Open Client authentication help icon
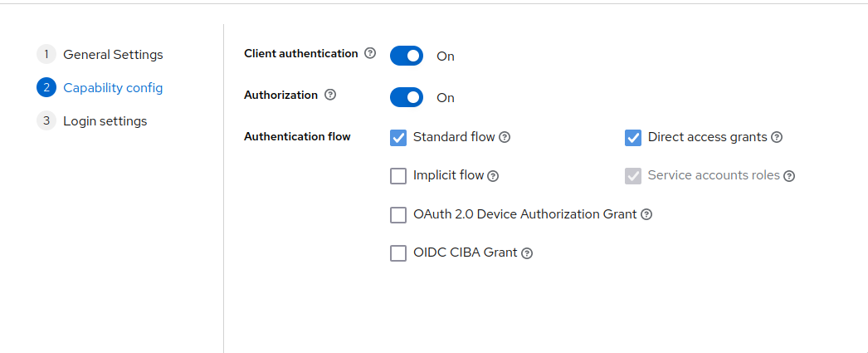Viewport: 868px width, 353px height. click(370, 53)
